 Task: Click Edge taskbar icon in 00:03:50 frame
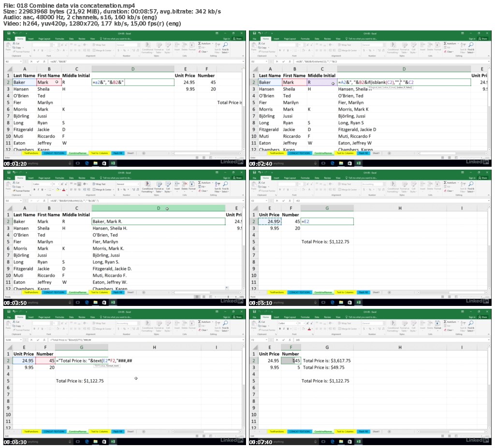point(87,302)
